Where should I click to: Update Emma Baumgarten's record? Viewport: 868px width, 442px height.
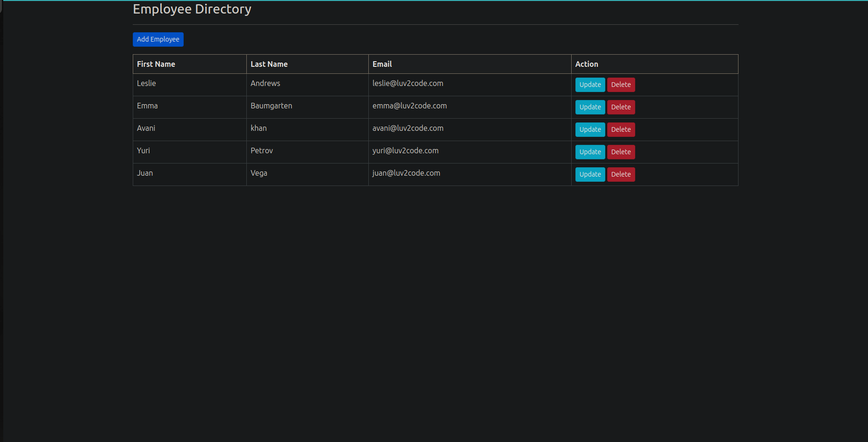590,107
